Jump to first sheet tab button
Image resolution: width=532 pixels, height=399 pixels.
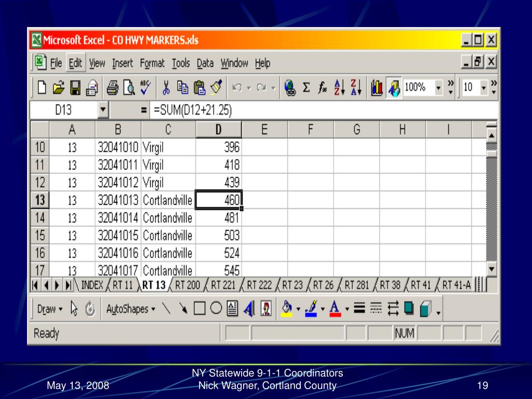(35, 285)
